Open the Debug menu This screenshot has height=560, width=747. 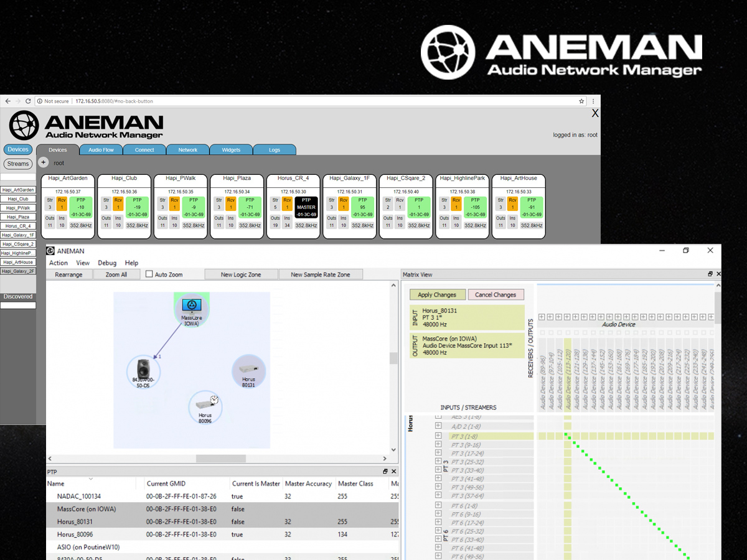[x=107, y=263]
